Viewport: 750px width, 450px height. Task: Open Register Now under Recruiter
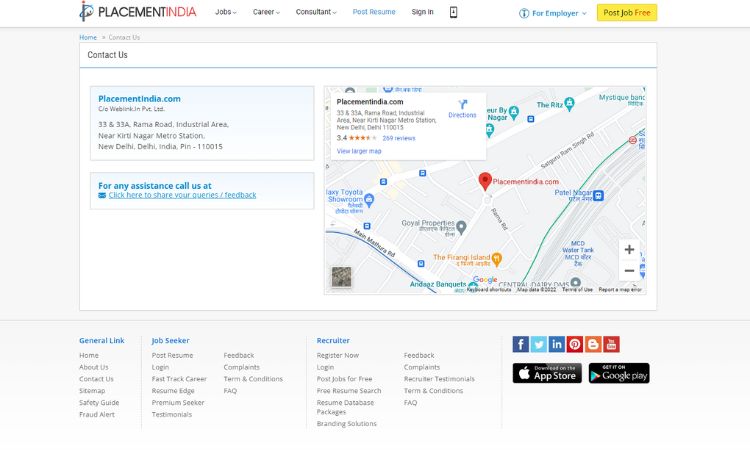(338, 355)
